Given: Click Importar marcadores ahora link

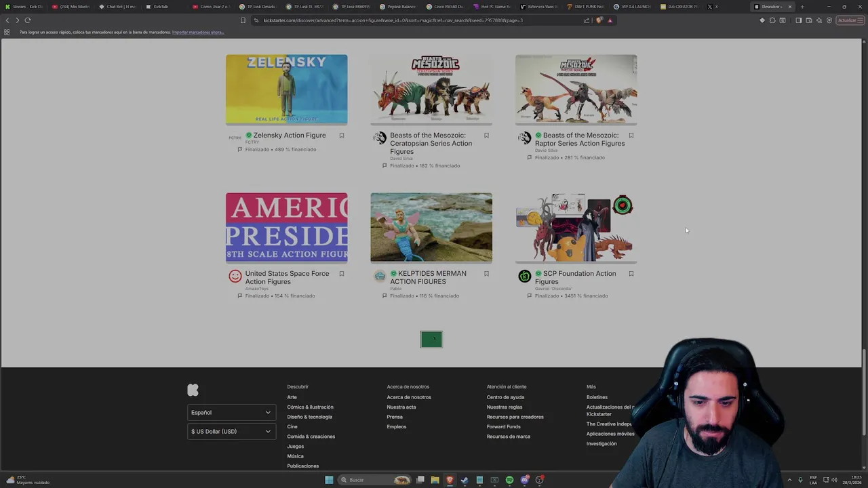Looking at the screenshot, I should pyautogui.click(x=198, y=32).
